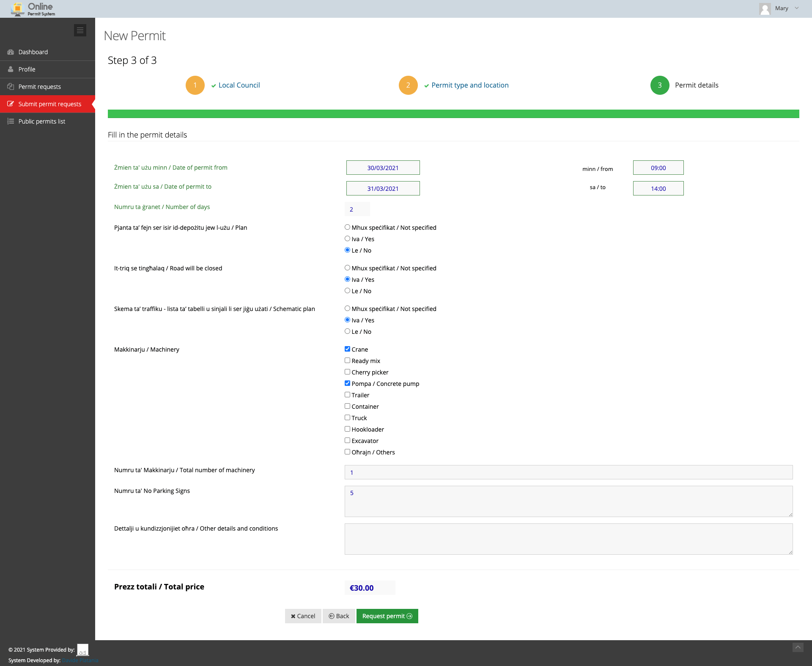Click Back to return to previous step
Image resolution: width=812 pixels, height=666 pixels.
pyautogui.click(x=338, y=616)
